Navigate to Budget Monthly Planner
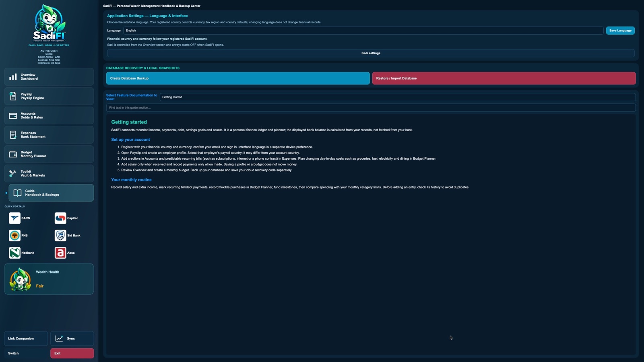Screen dimensions: 644x362 (49, 154)
